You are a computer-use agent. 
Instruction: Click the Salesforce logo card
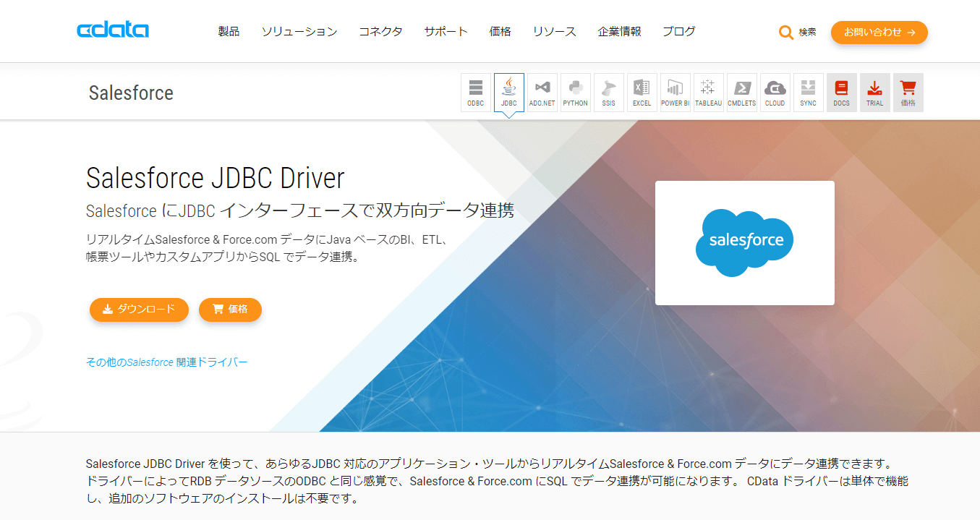pos(744,243)
